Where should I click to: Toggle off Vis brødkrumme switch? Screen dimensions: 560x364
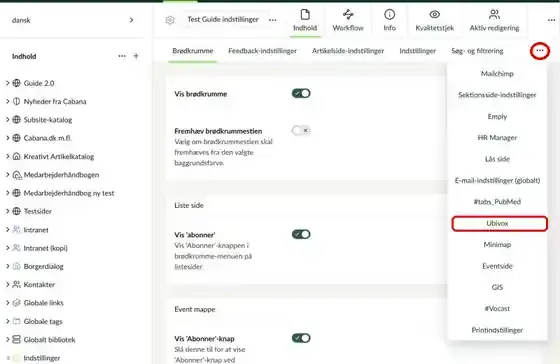[301, 93]
